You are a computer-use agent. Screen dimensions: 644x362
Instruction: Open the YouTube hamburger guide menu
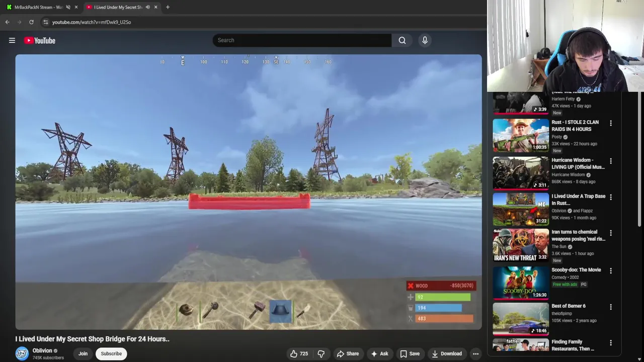[x=12, y=40]
